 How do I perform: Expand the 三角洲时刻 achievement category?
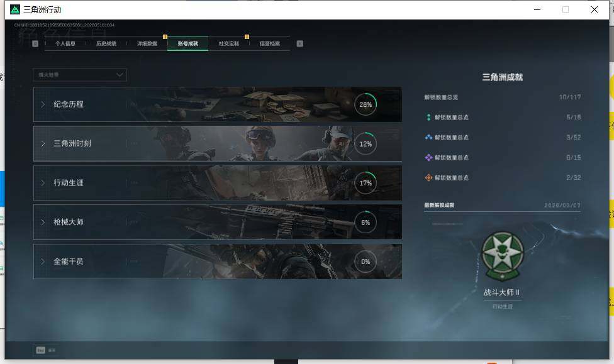[217, 143]
